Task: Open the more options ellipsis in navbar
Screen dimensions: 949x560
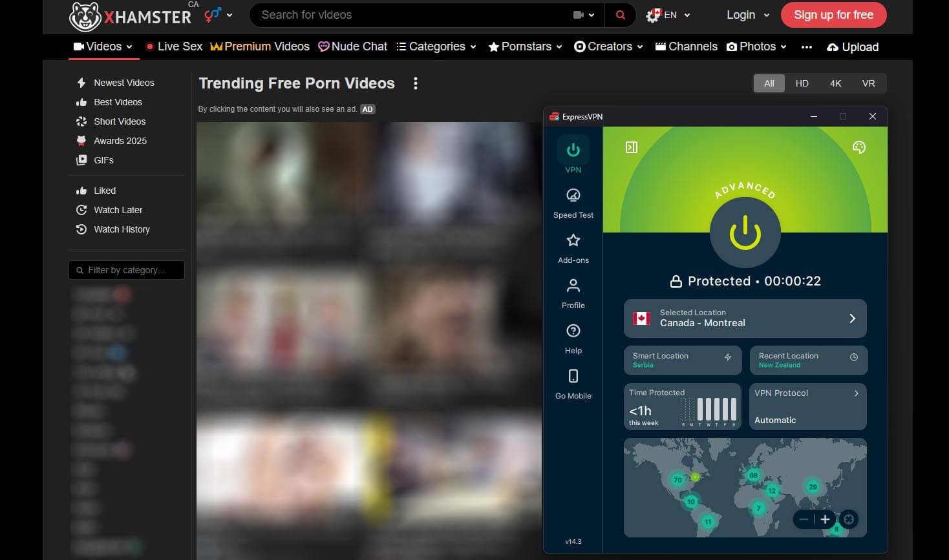Action: [806, 47]
